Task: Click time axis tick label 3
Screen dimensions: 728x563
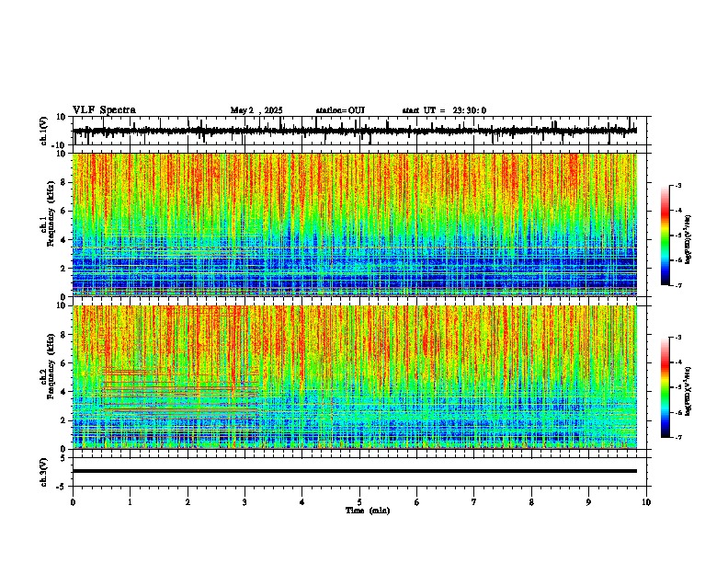Action: tap(245, 502)
